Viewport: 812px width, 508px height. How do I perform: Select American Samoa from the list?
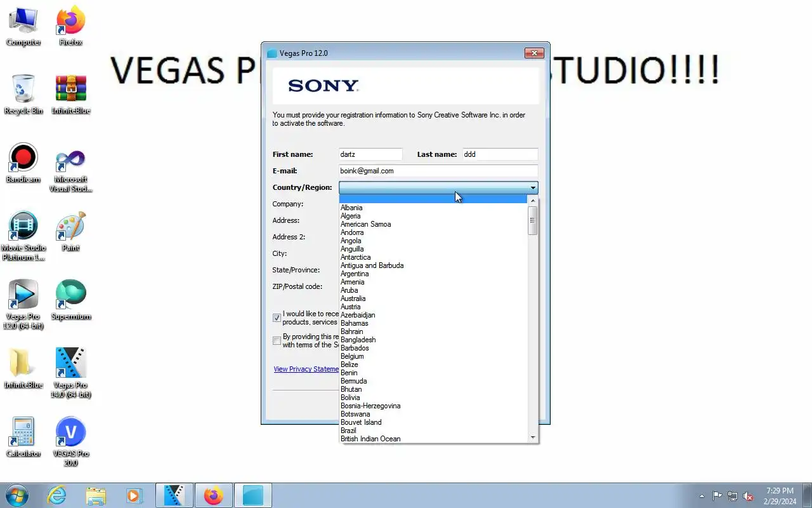[x=433, y=224]
